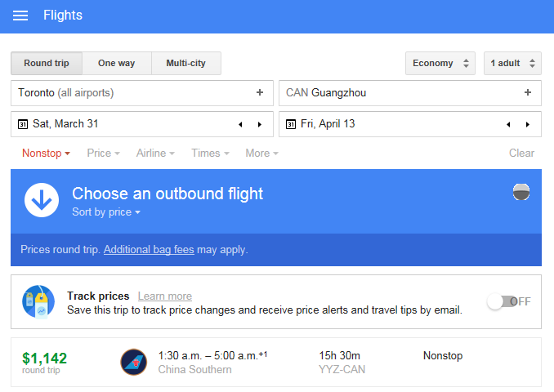The height and width of the screenshot is (392, 554).
Task: Open the Additional bag fees link
Action: click(x=149, y=250)
